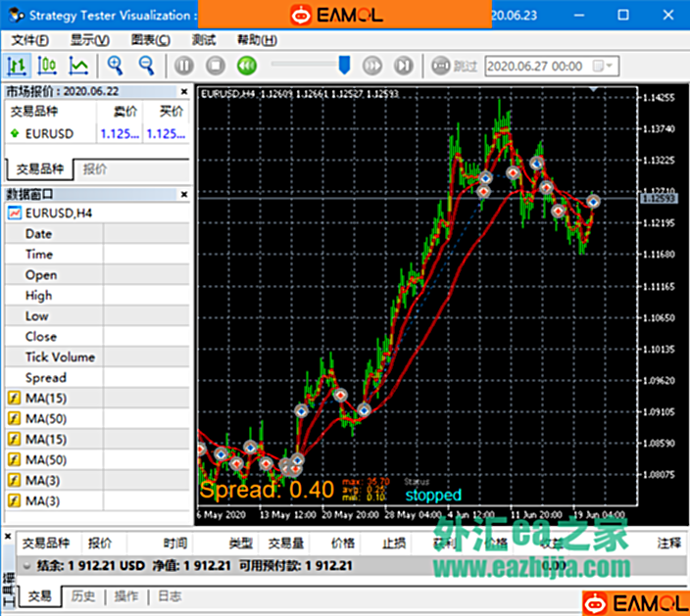The height and width of the screenshot is (616, 690).
Task: Switch to line chart icon
Action: [78, 66]
